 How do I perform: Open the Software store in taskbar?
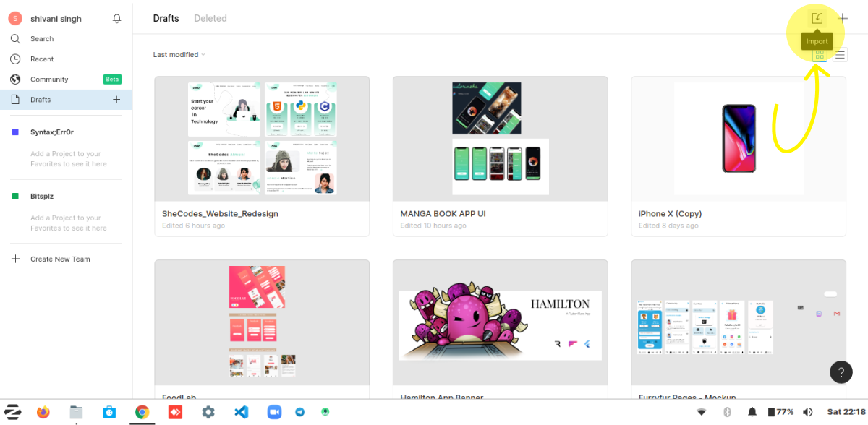pyautogui.click(x=109, y=412)
